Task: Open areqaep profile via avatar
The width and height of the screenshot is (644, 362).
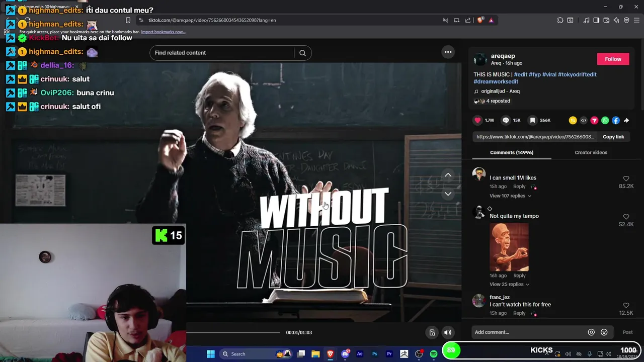Action: 480,59
